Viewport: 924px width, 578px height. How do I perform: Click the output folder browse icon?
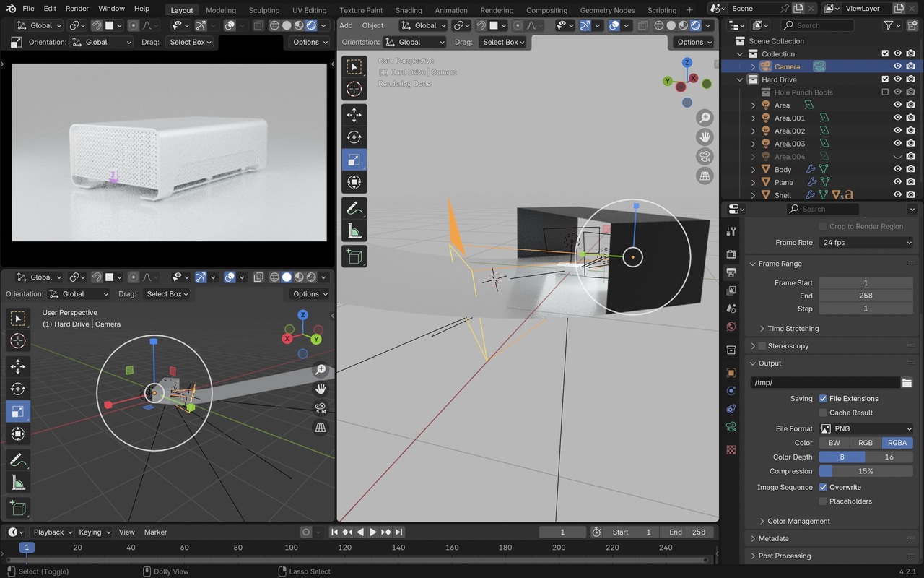907,382
